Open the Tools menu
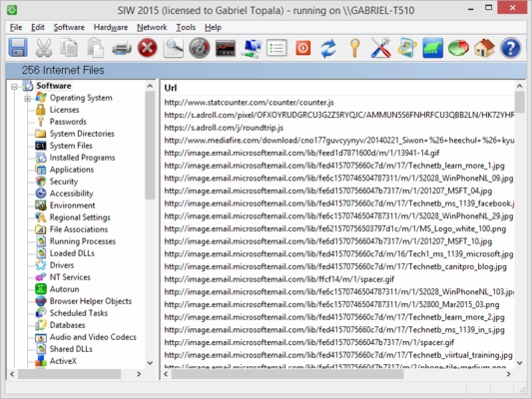Screen dimensions: 532x399 pyautogui.click(x=186, y=27)
